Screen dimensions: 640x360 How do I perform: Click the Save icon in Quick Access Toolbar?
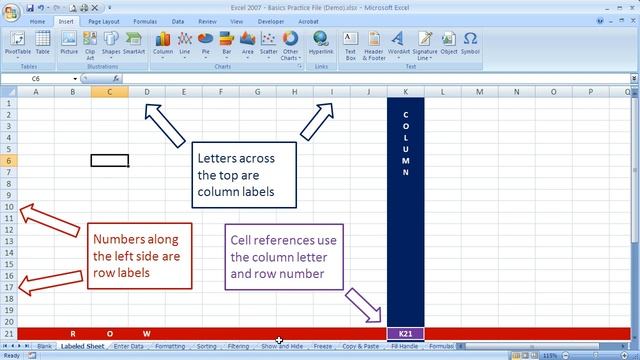tap(30, 8)
